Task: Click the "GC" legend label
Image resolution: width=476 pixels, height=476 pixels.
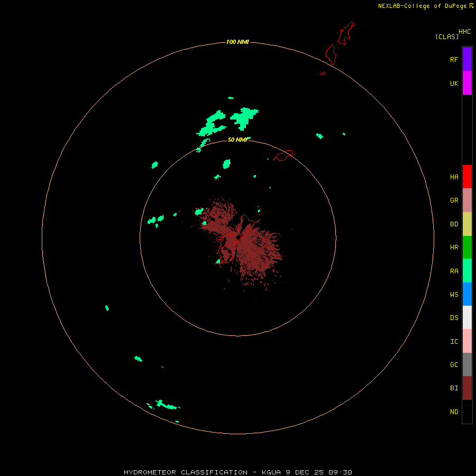Action: tap(454, 365)
